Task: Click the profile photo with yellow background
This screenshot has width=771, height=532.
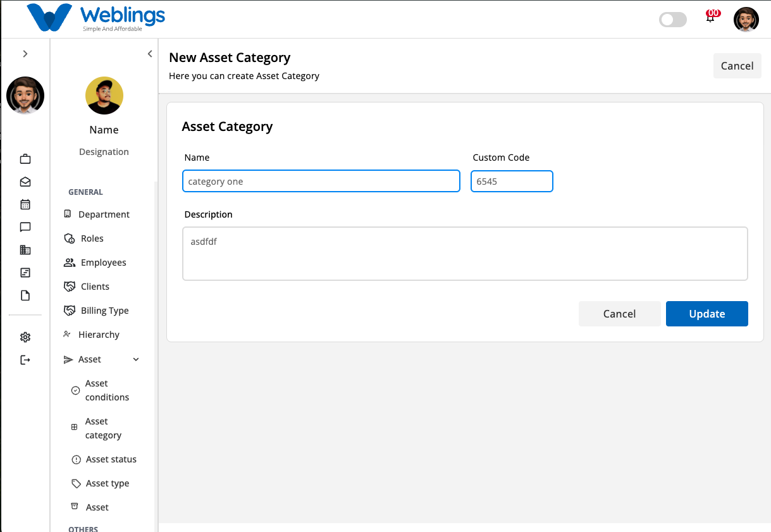Action: point(104,96)
